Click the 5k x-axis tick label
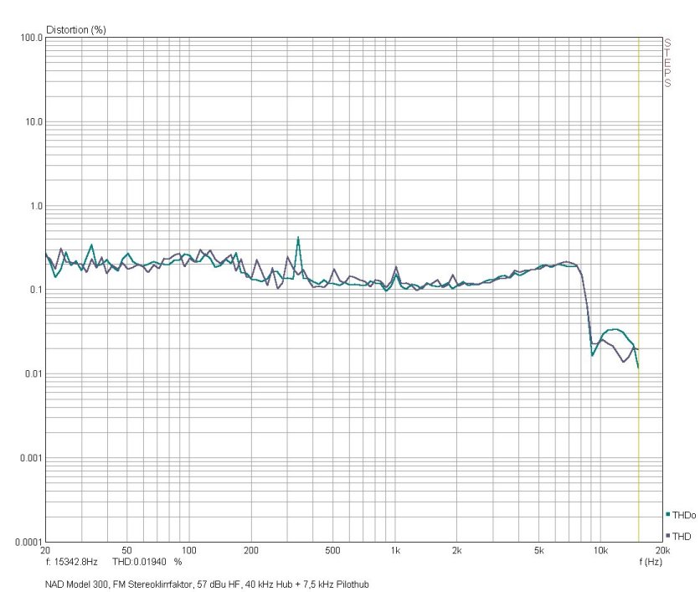The image size is (700, 592). [539, 550]
